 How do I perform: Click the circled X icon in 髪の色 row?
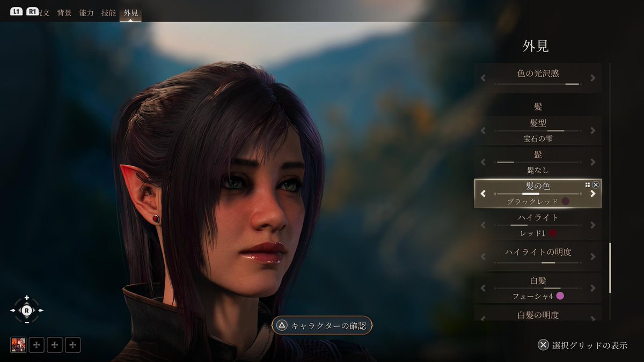(596, 184)
